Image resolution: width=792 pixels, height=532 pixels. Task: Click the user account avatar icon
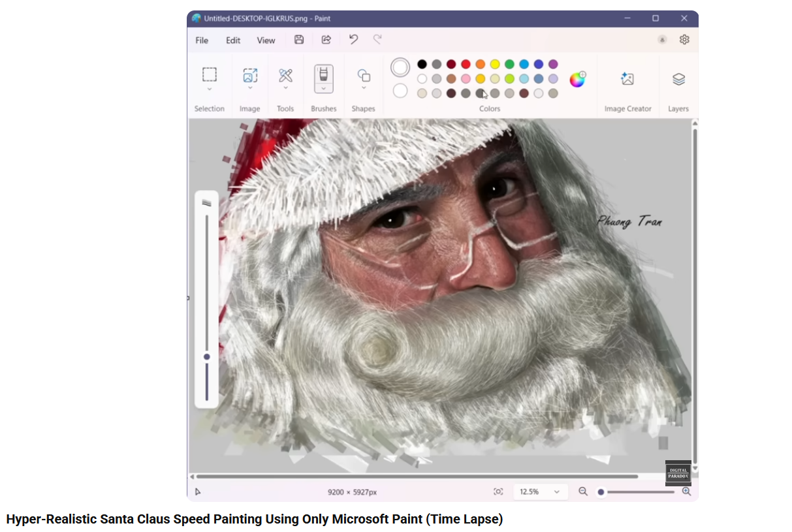662,40
